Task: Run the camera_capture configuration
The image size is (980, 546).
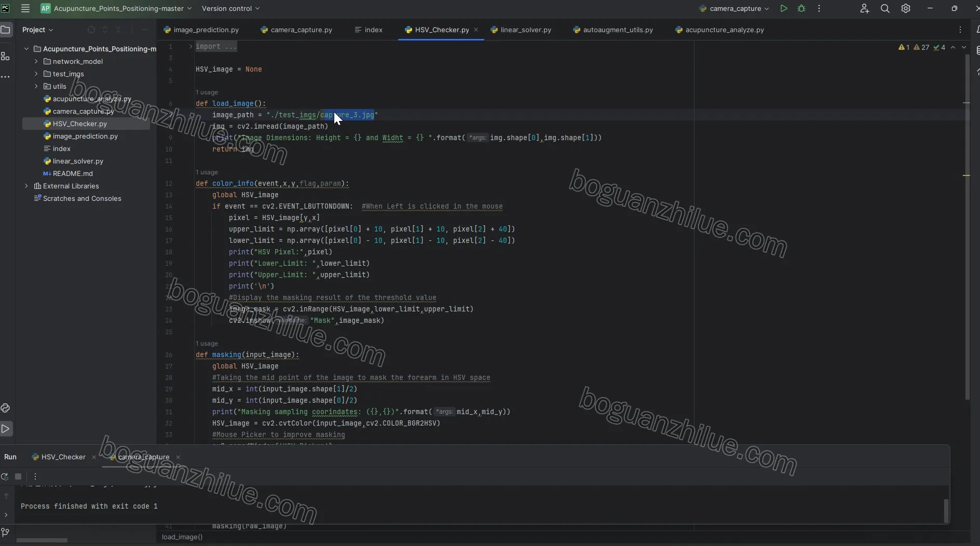Action: point(784,8)
